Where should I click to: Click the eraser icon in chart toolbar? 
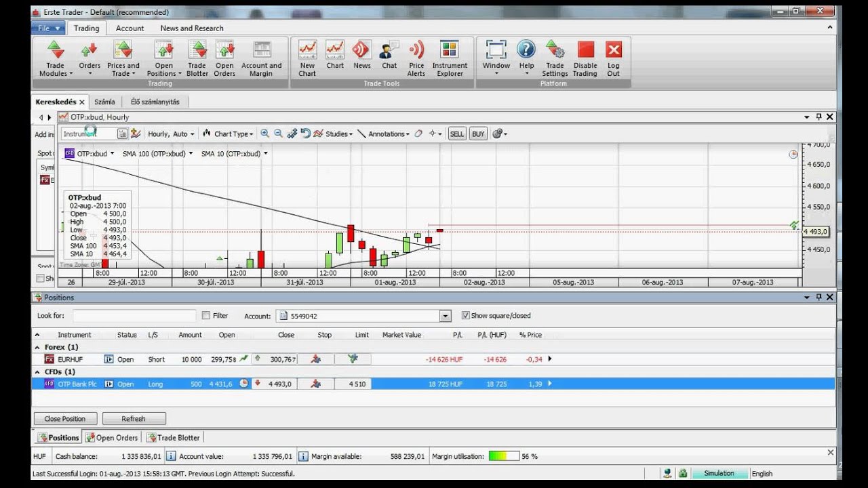point(418,134)
